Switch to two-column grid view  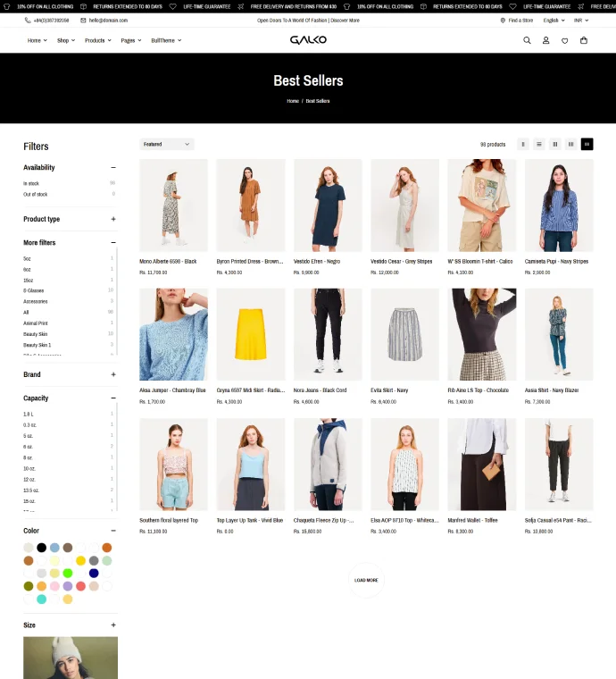coord(555,144)
